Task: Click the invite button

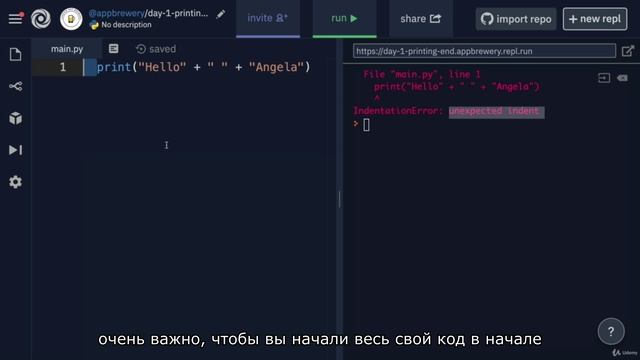Action: coord(268,18)
